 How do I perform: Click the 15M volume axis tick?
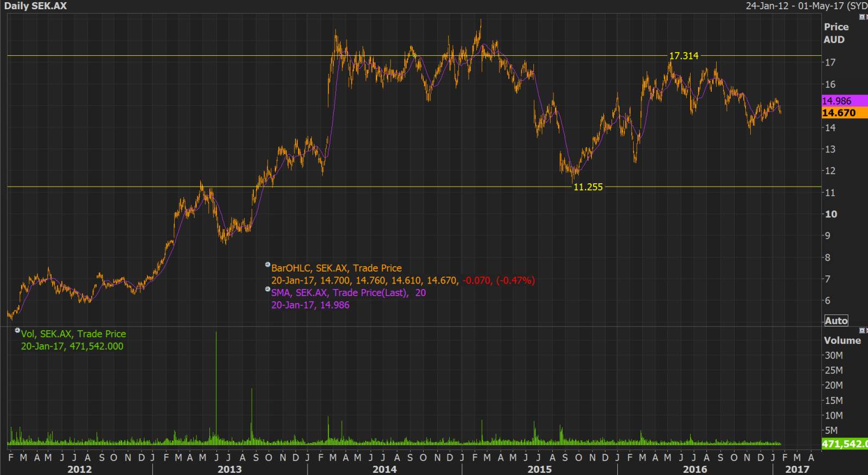click(x=834, y=401)
